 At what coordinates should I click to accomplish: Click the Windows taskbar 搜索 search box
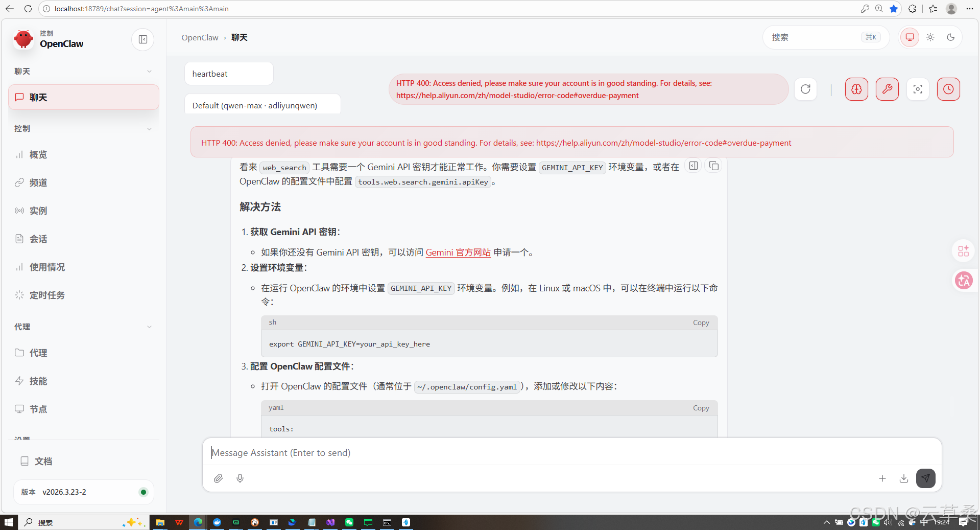tap(84, 522)
